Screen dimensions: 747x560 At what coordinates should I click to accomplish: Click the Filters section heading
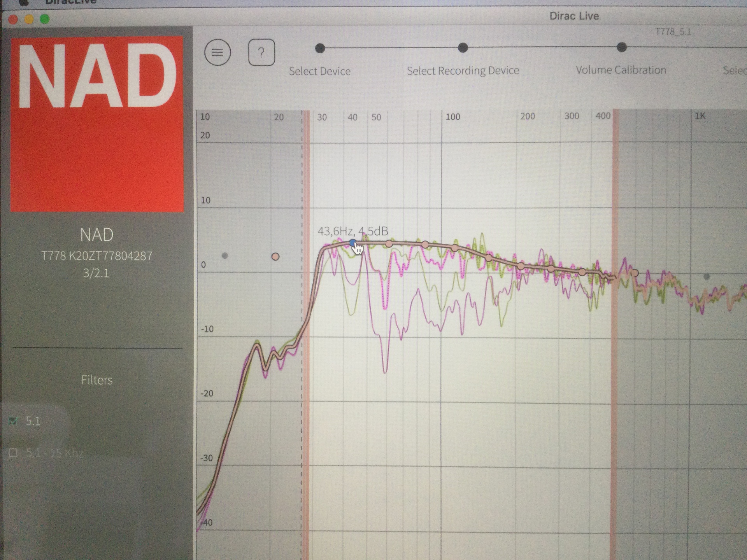pyautogui.click(x=97, y=380)
